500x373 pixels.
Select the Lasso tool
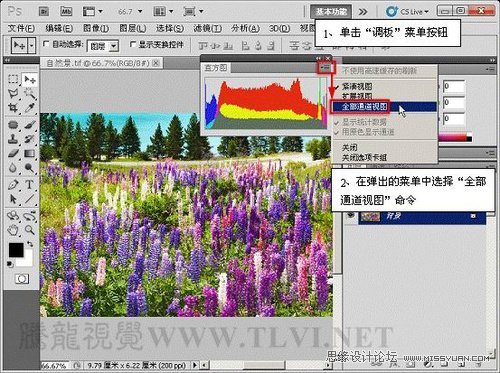[13, 94]
